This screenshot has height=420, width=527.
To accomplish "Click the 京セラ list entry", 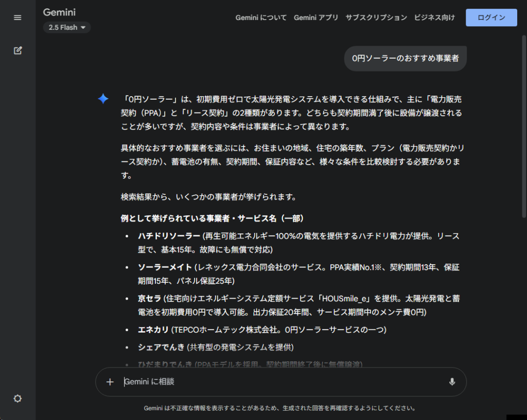I will pos(149,299).
